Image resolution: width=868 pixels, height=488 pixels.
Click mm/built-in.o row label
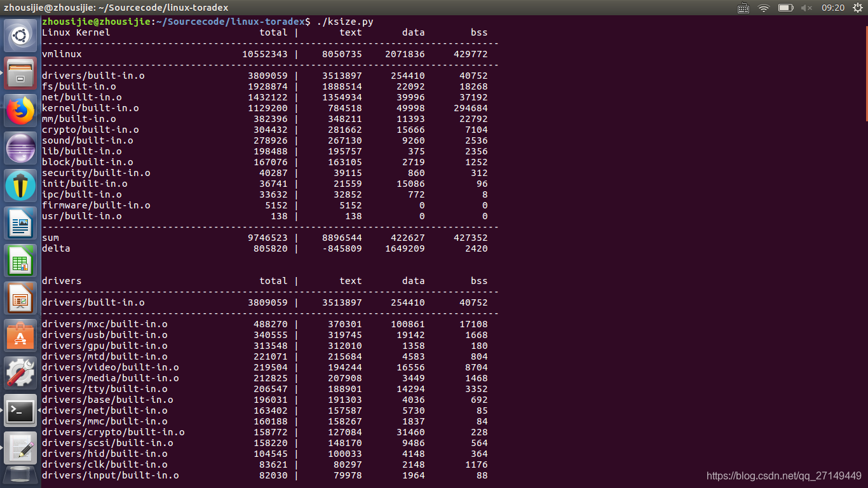[x=79, y=119]
